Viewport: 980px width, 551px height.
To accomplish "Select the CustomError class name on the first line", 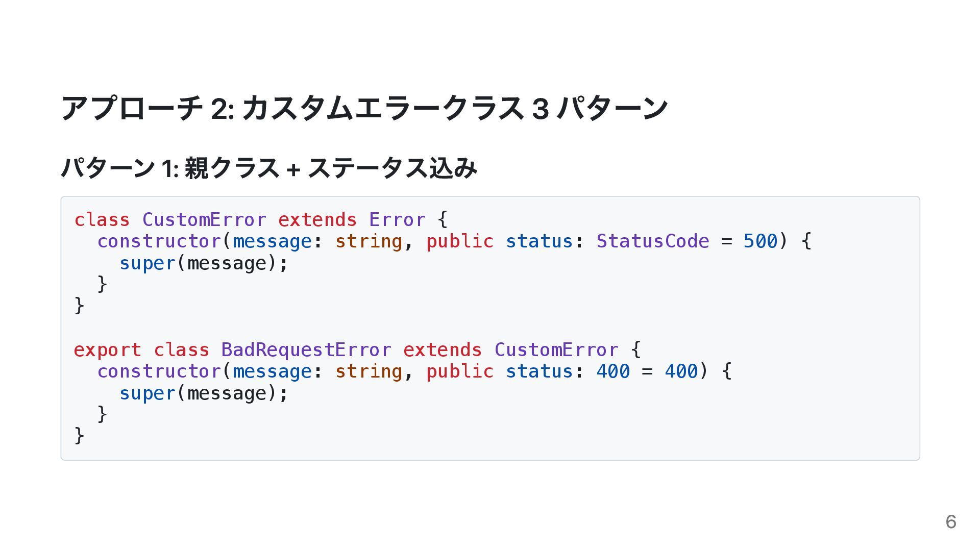I will point(204,220).
